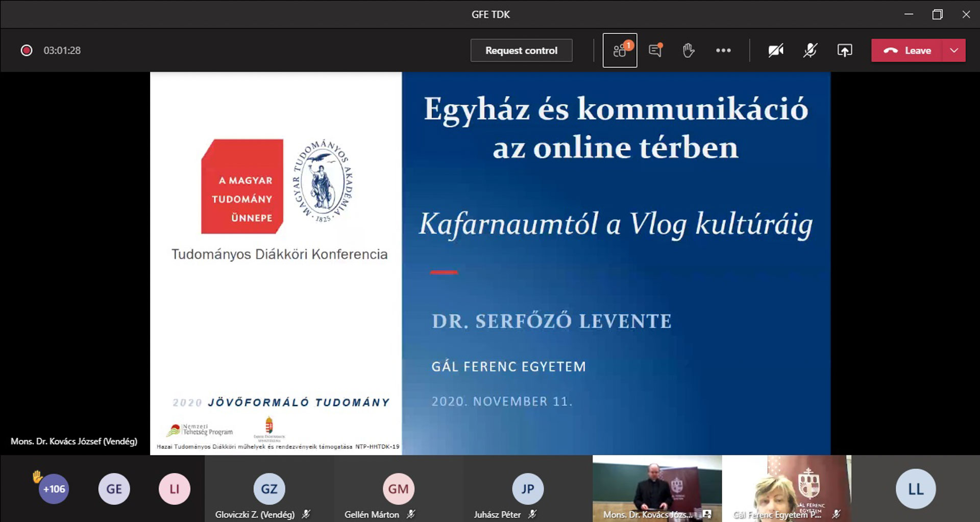Click the red recording indicator
The image size is (980, 522).
[x=27, y=51]
